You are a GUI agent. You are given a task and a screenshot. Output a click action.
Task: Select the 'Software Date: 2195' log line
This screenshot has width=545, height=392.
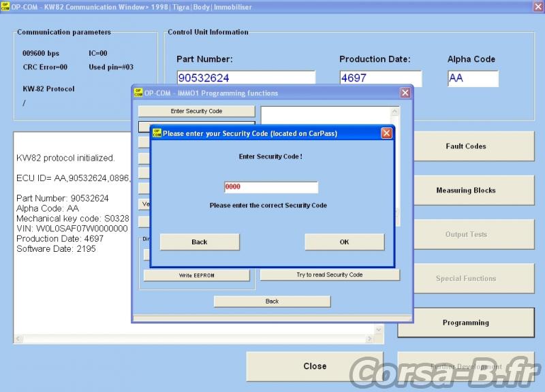56,248
